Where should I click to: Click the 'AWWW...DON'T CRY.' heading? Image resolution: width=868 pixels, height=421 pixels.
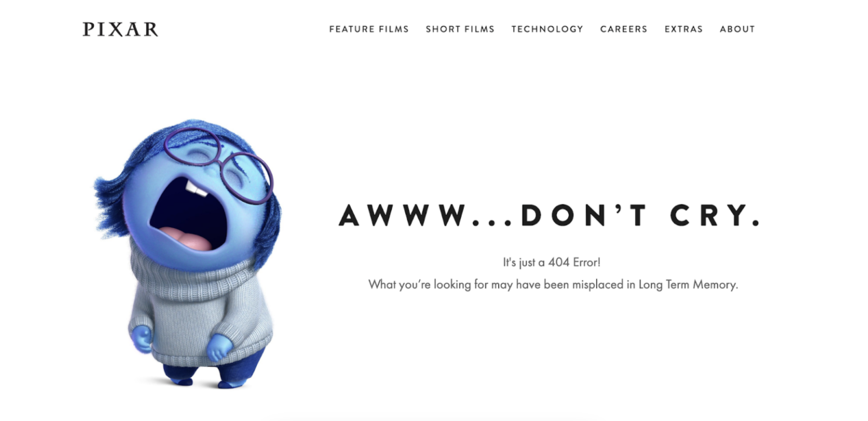549,215
